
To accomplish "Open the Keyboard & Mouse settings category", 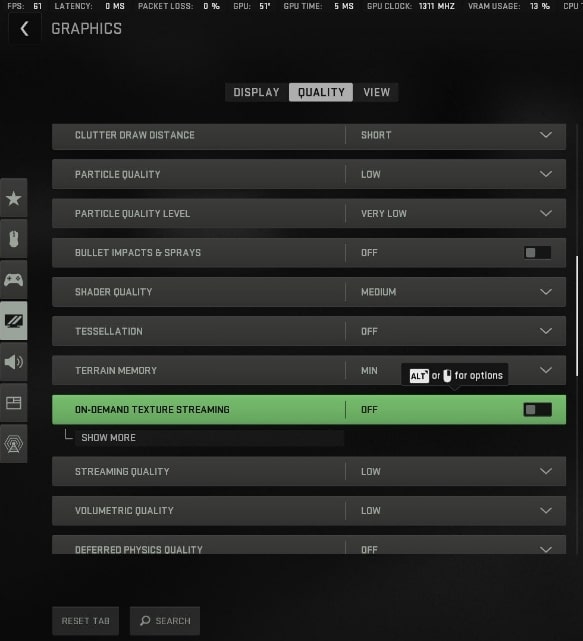I will pos(13,239).
